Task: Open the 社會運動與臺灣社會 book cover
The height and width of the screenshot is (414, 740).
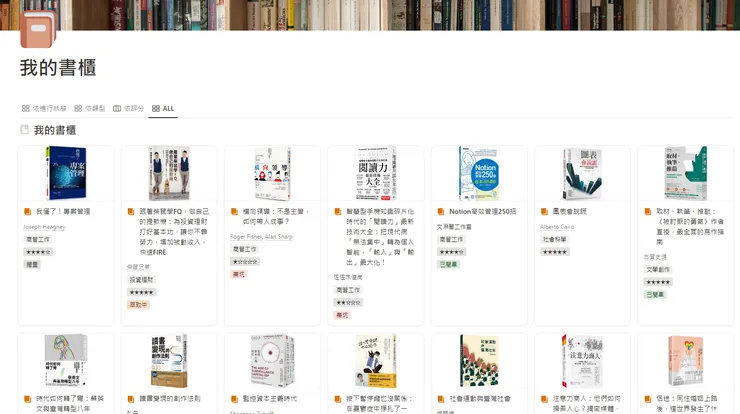Action: [479, 361]
